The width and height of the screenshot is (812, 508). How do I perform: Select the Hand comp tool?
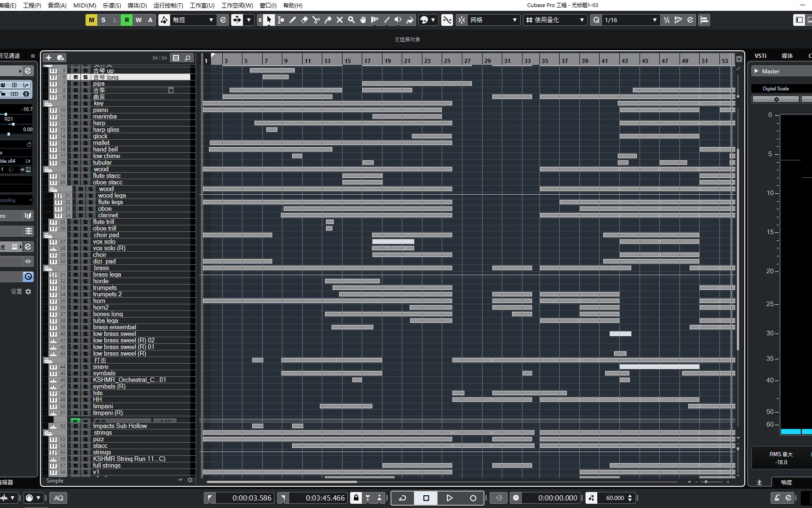pos(363,20)
